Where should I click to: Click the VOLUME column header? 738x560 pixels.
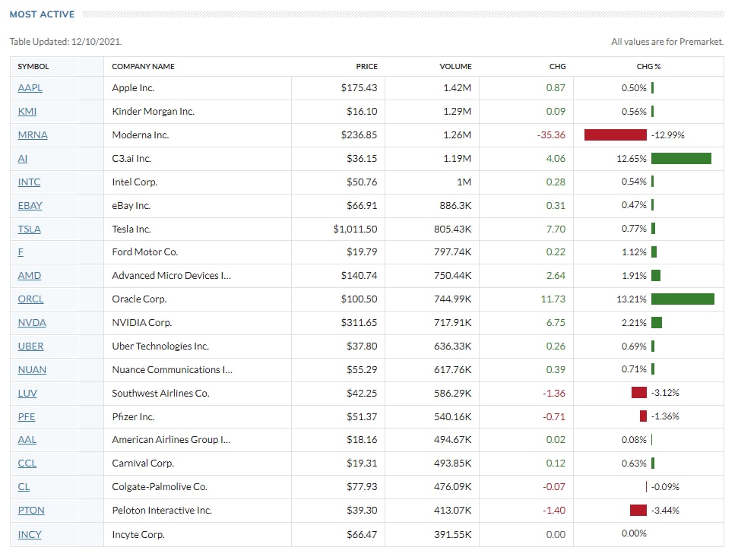click(x=455, y=67)
